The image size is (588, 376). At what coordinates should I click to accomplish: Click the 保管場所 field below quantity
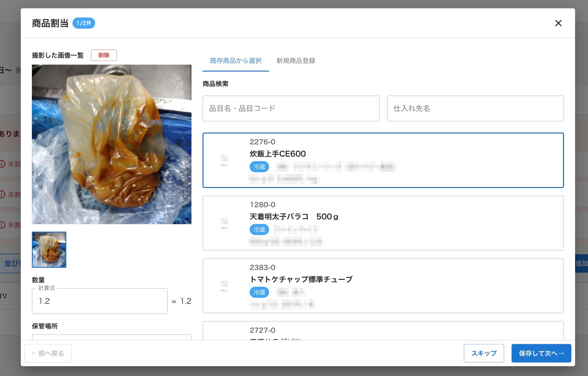[x=112, y=337]
